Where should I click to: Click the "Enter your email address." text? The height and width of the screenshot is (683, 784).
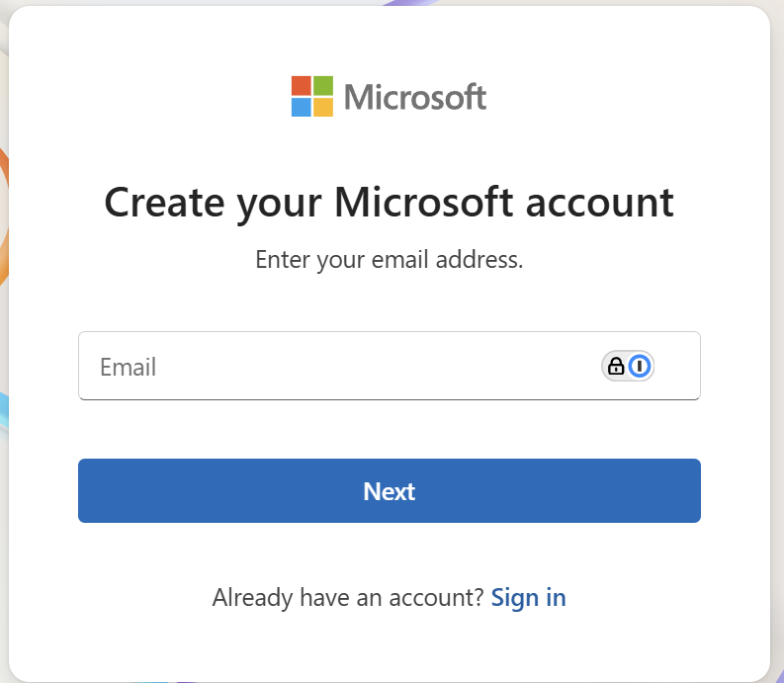coord(389,260)
